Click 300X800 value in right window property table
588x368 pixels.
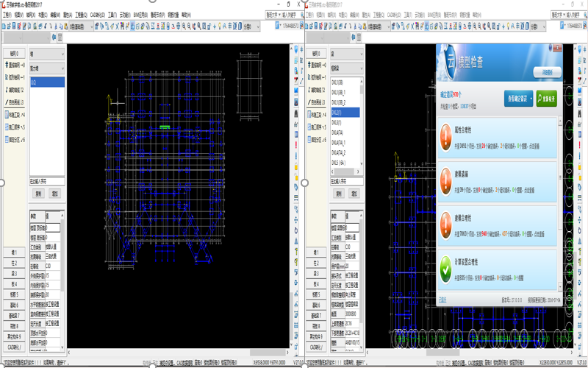(x=352, y=314)
